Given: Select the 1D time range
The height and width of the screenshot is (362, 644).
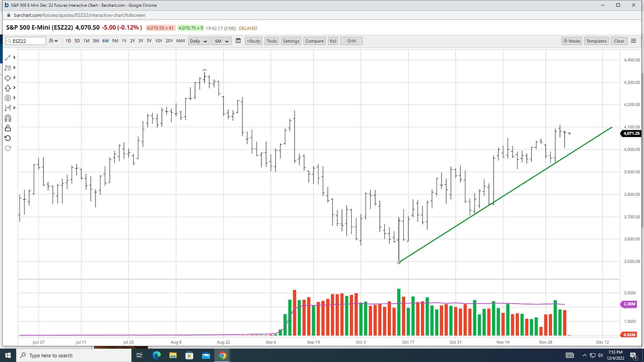Looking at the screenshot, I should [69, 41].
